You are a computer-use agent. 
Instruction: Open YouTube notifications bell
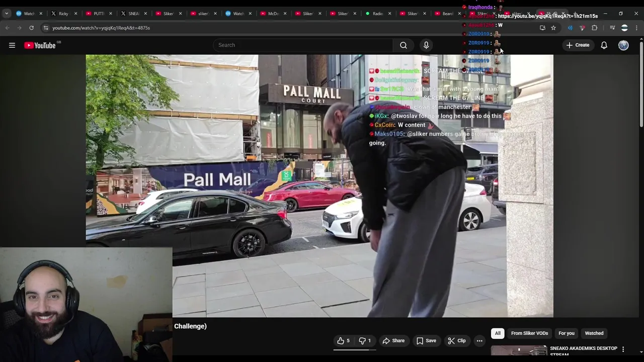coord(604,45)
